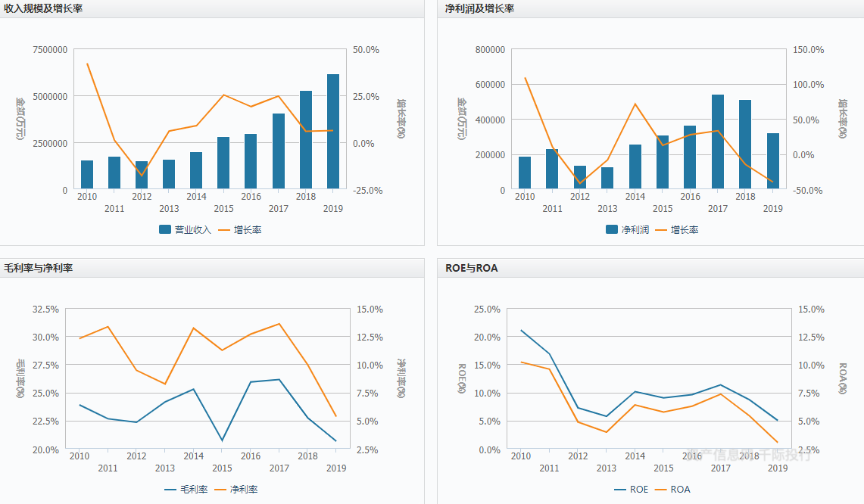This screenshot has height=504, width=864.
Task: Click 2013 low point of ROE line
Action: (606, 416)
